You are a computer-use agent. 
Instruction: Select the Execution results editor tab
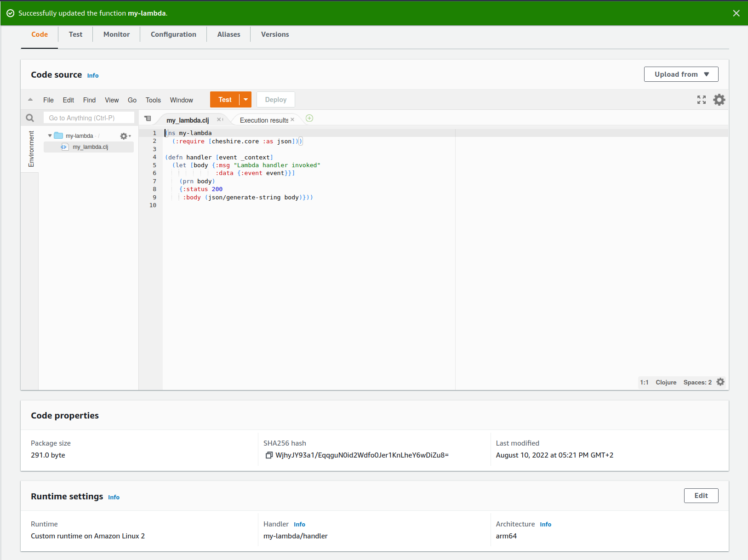click(264, 120)
